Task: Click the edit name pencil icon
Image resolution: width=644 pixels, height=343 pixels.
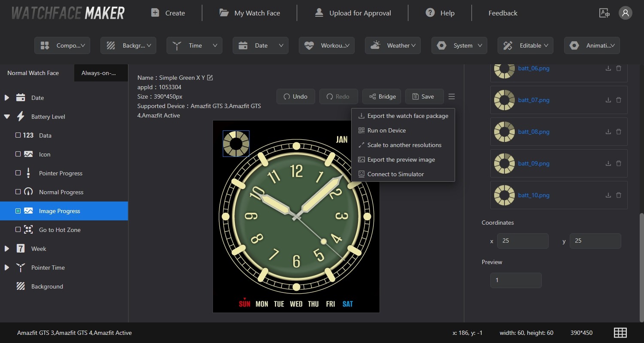Action: click(210, 78)
